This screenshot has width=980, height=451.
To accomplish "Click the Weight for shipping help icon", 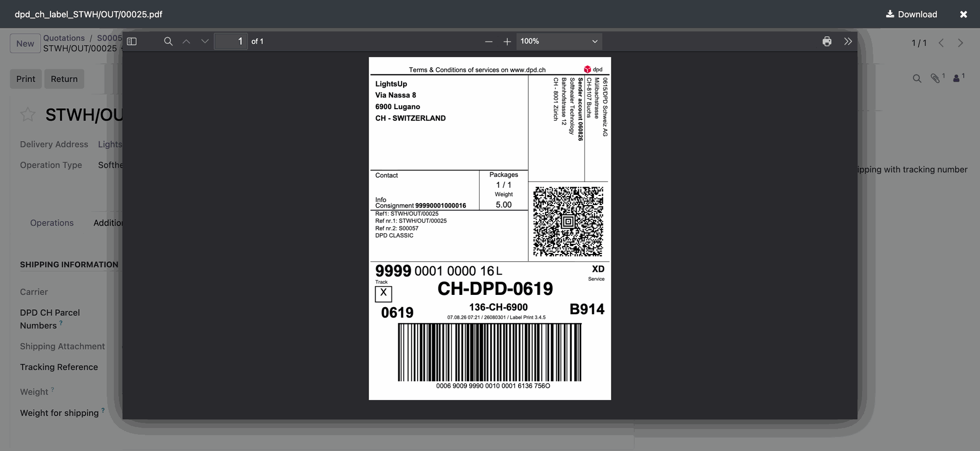I will pyautogui.click(x=103, y=410).
